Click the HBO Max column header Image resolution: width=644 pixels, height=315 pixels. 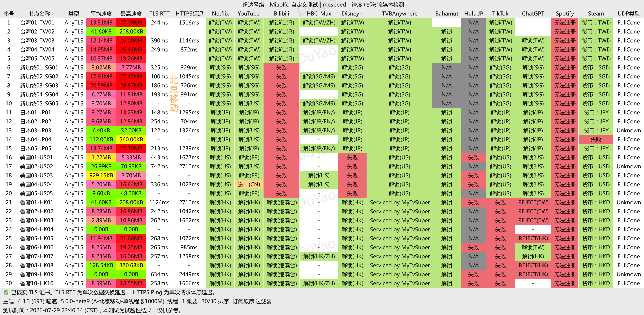point(319,13)
